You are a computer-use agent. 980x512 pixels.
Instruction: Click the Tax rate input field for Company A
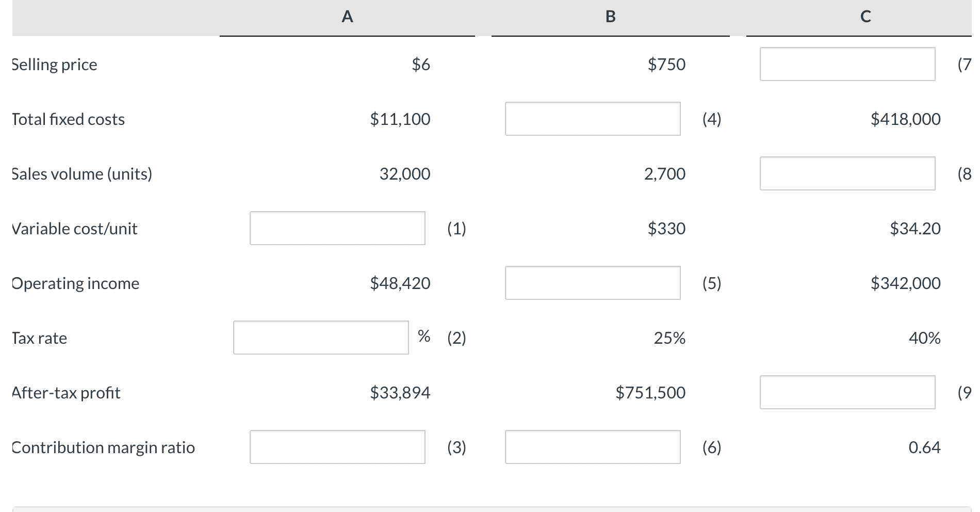pyautogui.click(x=320, y=338)
